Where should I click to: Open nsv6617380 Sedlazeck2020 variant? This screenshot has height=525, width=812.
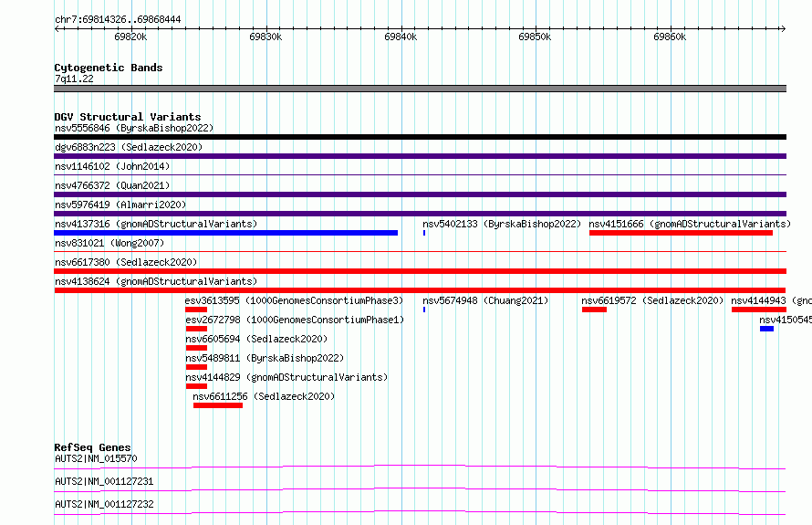(126, 262)
